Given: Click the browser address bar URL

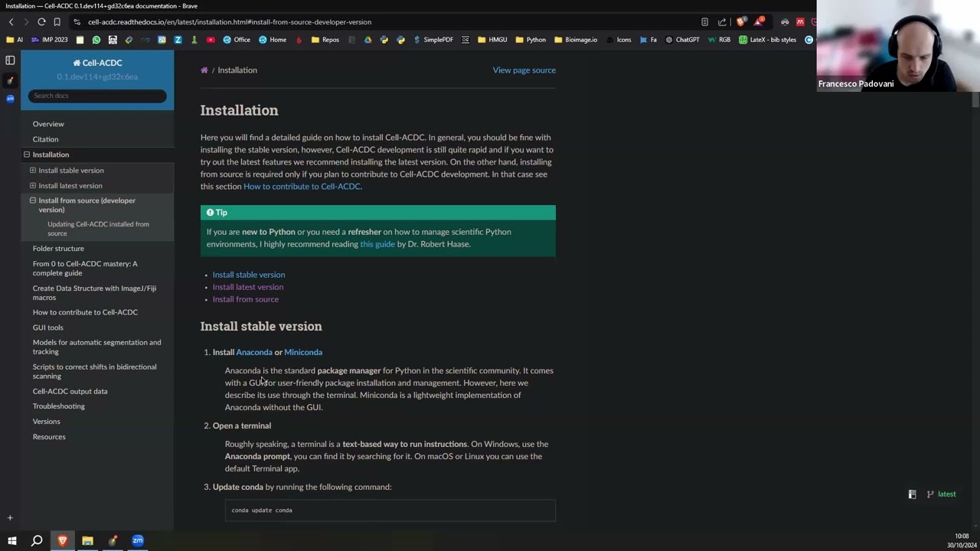Looking at the screenshot, I should [230, 22].
